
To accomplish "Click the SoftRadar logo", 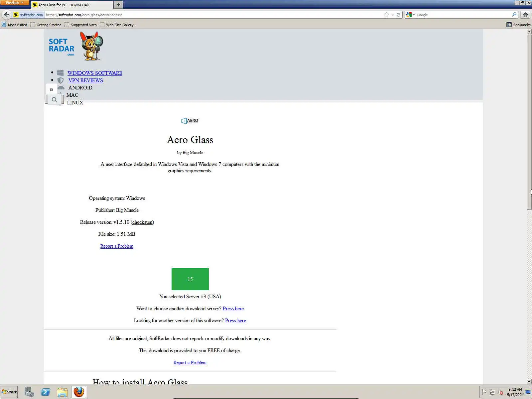I will click(x=62, y=47).
